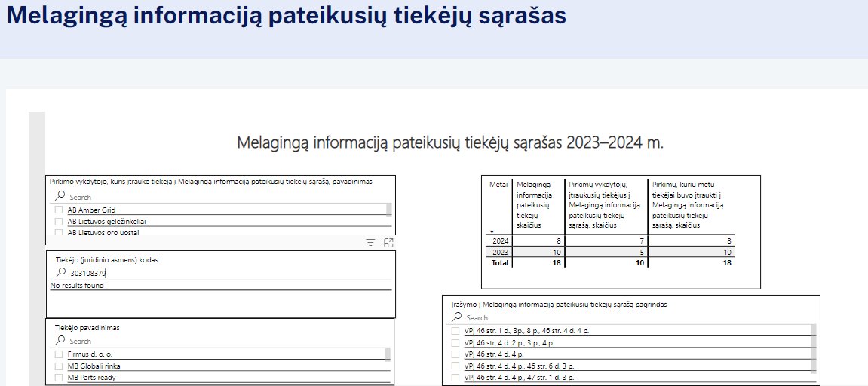
Task: Open focus mode for the supplier code slicer
Action: (x=388, y=243)
